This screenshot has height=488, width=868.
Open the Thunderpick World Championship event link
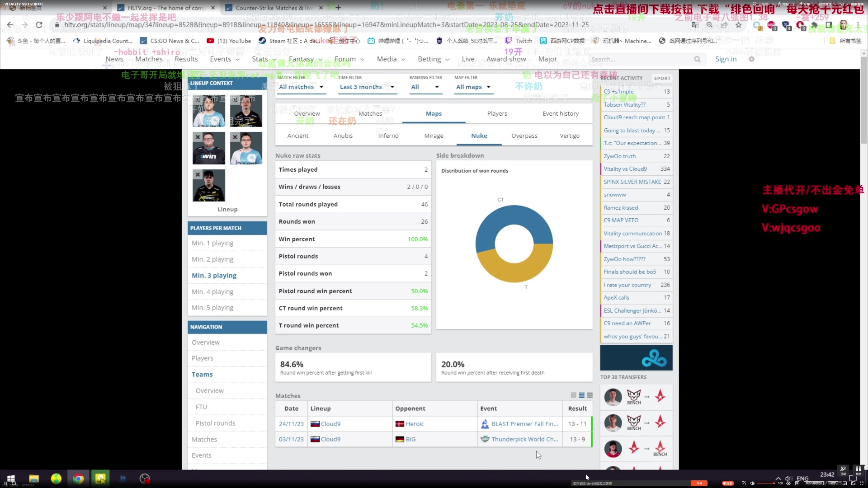(525, 439)
